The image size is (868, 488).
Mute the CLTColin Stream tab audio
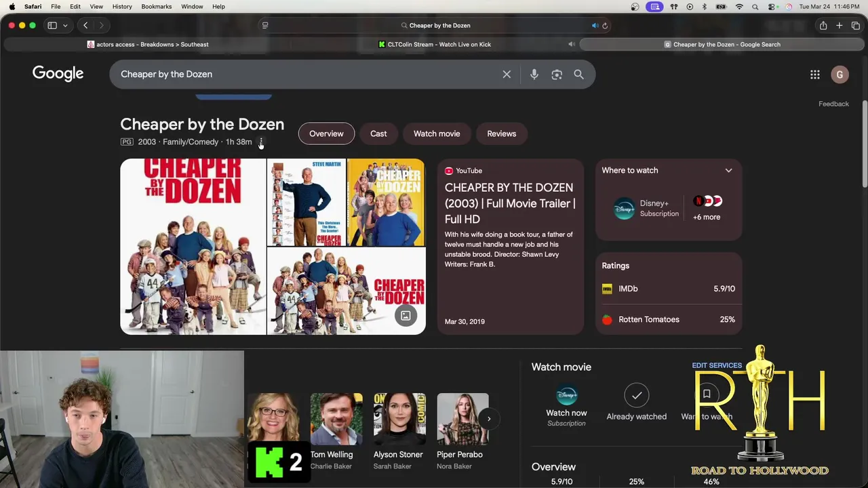572,44
